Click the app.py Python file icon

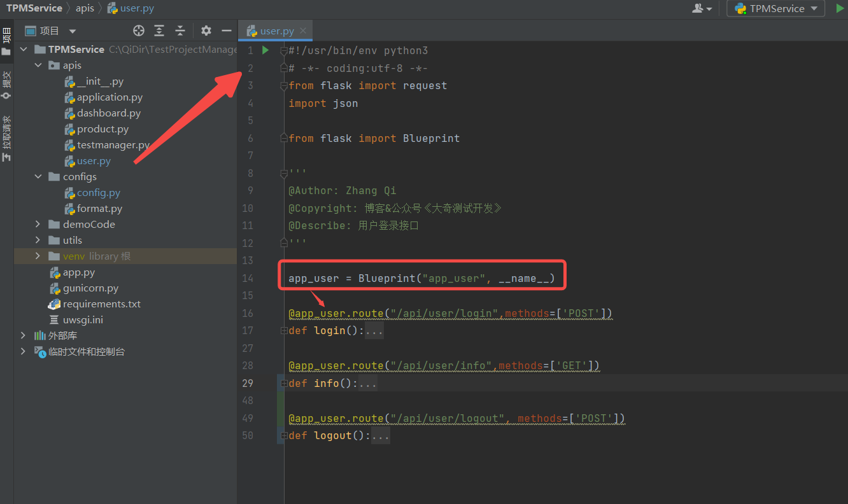[x=55, y=272]
